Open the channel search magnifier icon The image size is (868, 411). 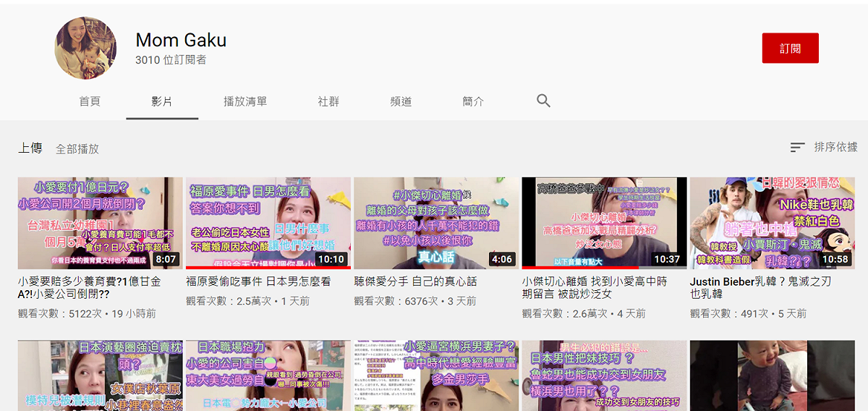point(544,101)
